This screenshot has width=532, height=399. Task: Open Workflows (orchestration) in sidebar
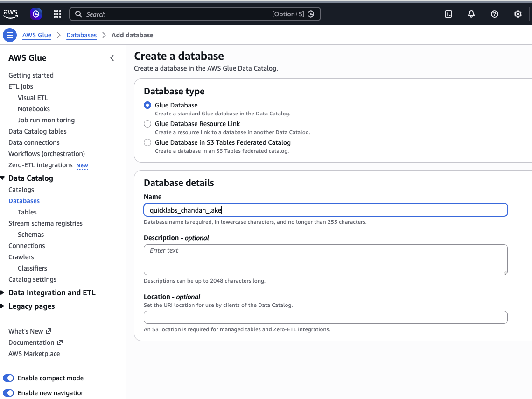(47, 154)
